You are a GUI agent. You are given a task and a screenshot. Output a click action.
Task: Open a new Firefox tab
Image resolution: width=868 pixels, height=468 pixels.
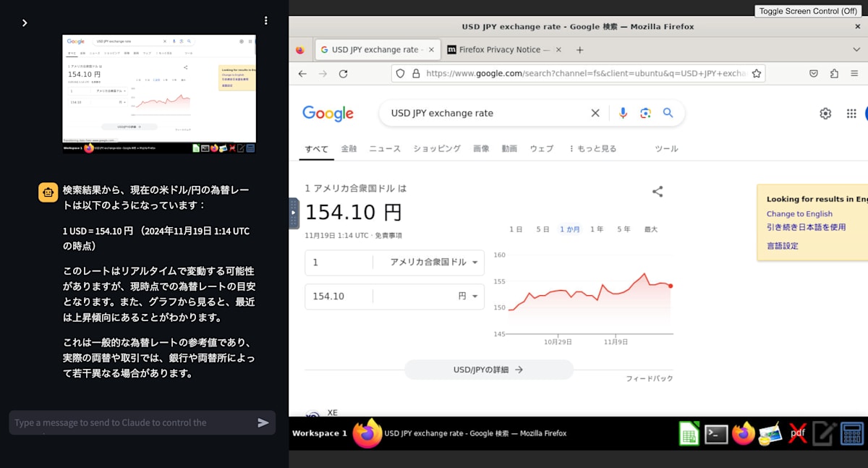[579, 50]
